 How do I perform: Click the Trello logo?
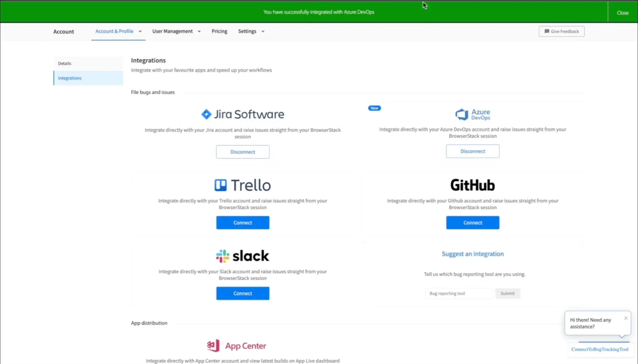coord(243,185)
